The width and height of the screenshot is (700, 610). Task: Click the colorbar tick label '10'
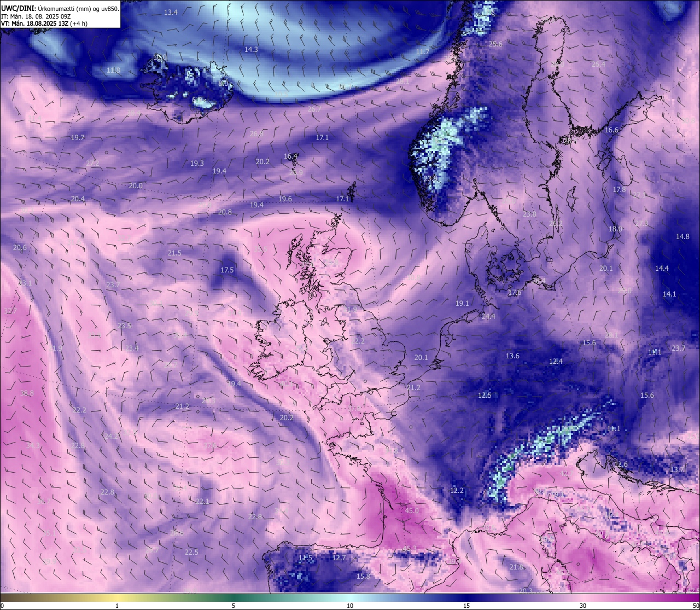[x=350, y=606]
